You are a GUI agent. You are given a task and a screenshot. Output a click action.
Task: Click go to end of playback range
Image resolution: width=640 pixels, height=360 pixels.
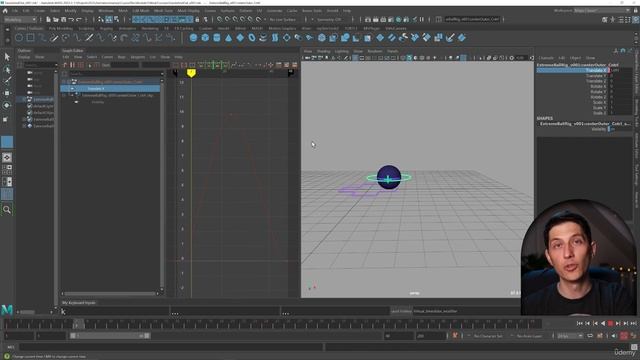633,323
